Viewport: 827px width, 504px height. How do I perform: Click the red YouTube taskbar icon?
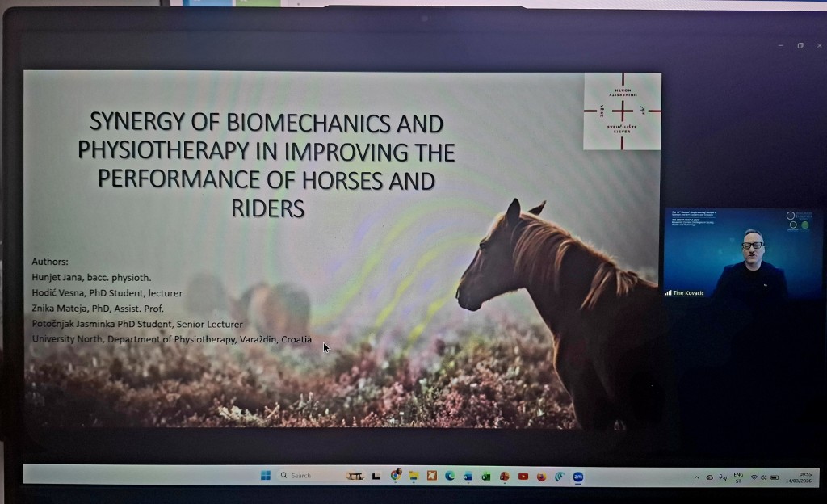pos(523,476)
